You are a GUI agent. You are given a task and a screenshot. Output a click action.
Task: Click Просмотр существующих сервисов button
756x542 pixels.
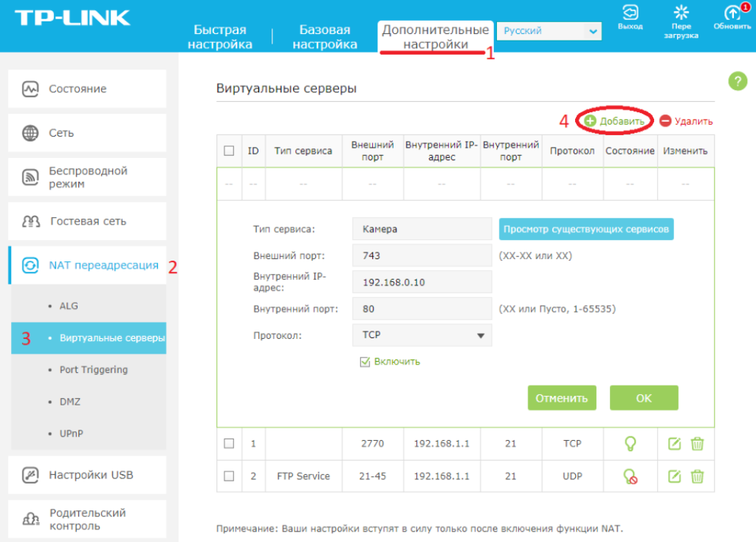pos(586,229)
